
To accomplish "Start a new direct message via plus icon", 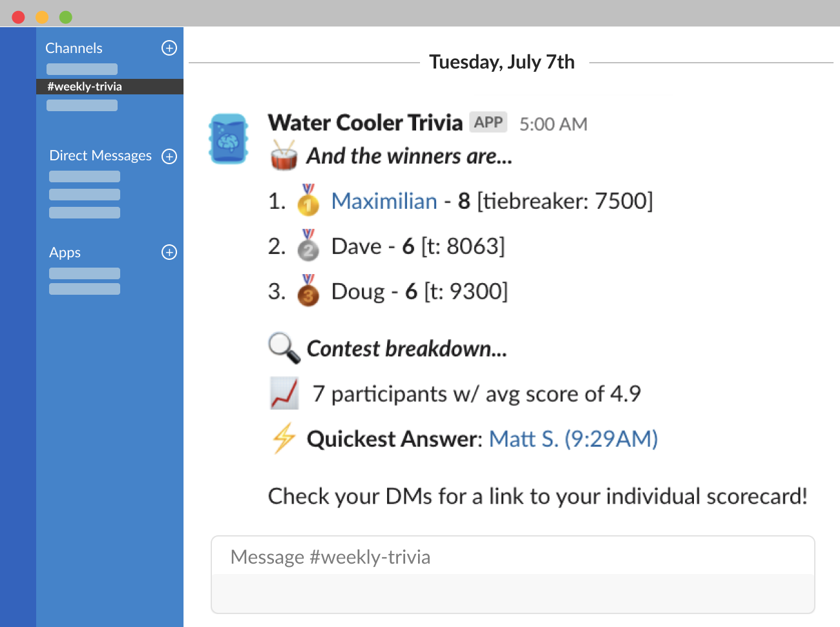I will tap(169, 156).
